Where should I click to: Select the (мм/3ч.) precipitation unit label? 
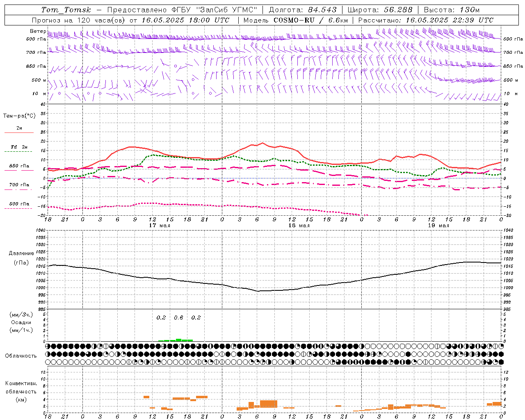coord(21,315)
